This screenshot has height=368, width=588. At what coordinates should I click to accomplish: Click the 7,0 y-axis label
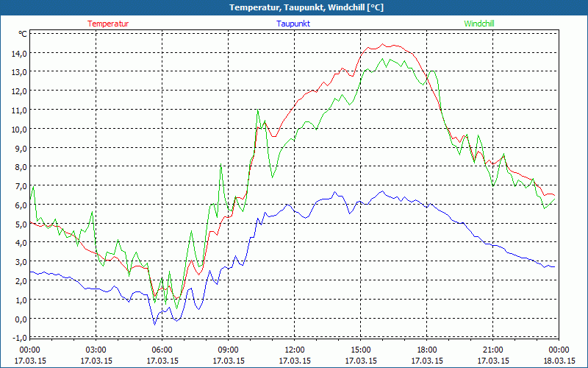point(21,186)
